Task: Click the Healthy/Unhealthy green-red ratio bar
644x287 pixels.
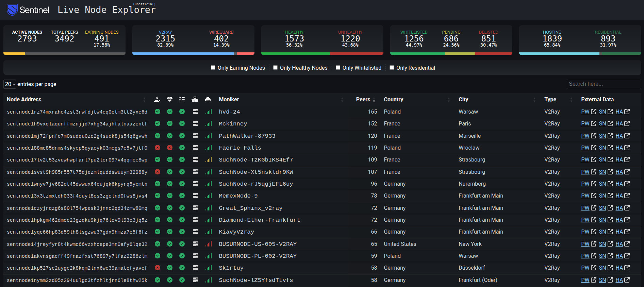Action: click(x=322, y=53)
